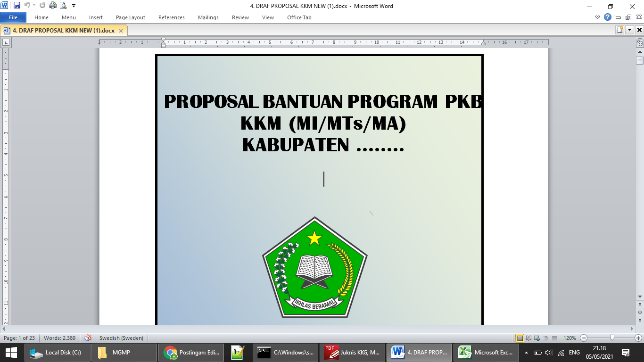This screenshot has width=644, height=362.
Task: Click the tab stop selector at ruler corner
Action: click(x=6, y=42)
